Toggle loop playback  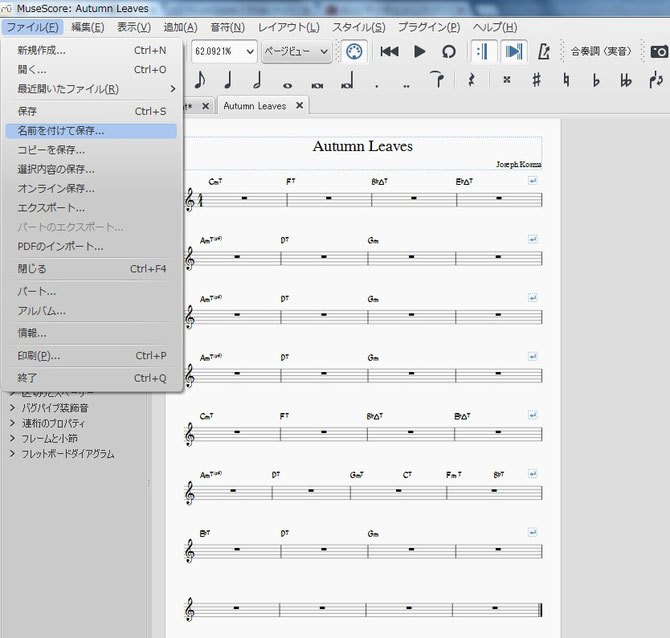click(449, 52)
